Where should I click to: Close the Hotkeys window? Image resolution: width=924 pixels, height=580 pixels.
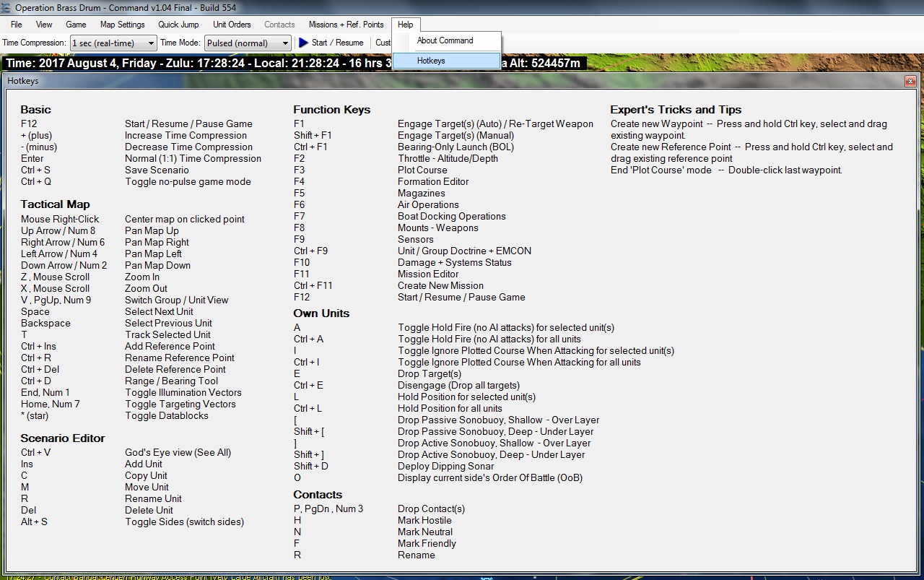910,82
